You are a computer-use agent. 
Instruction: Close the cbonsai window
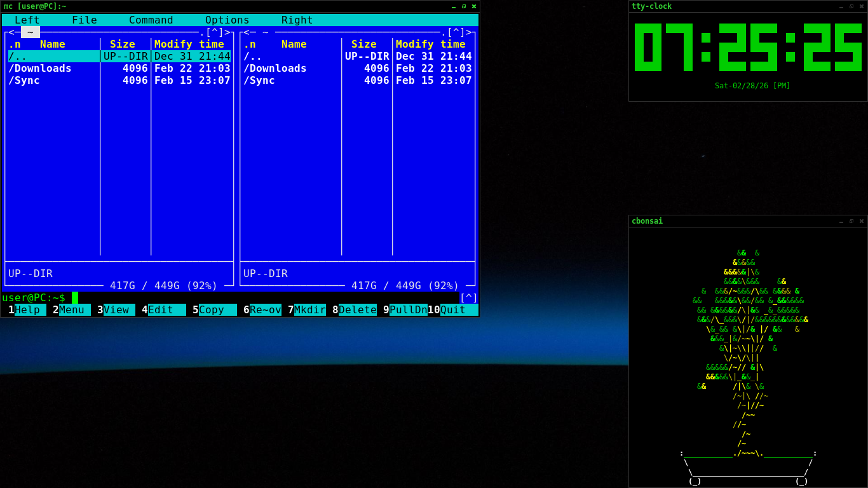862,221
